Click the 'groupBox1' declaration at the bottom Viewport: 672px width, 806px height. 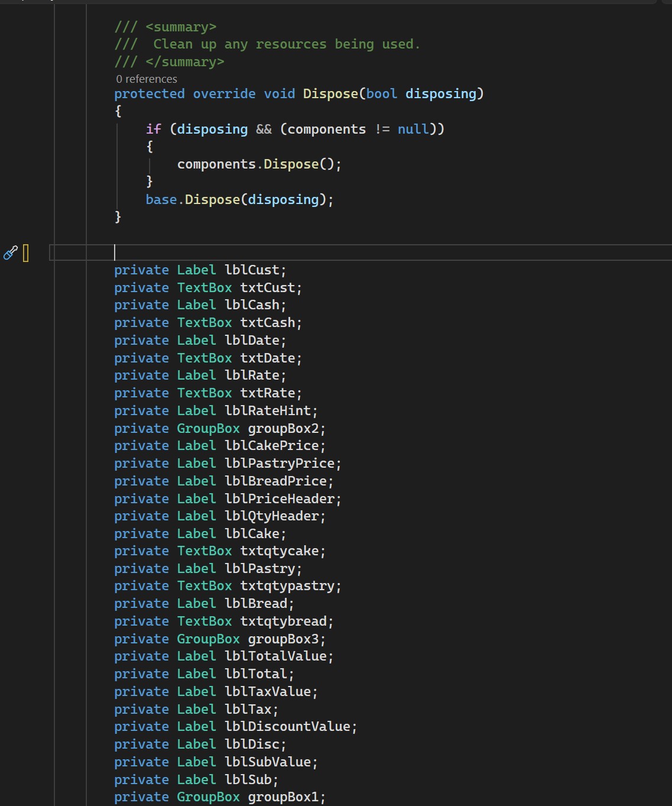[x=286, y=797]
